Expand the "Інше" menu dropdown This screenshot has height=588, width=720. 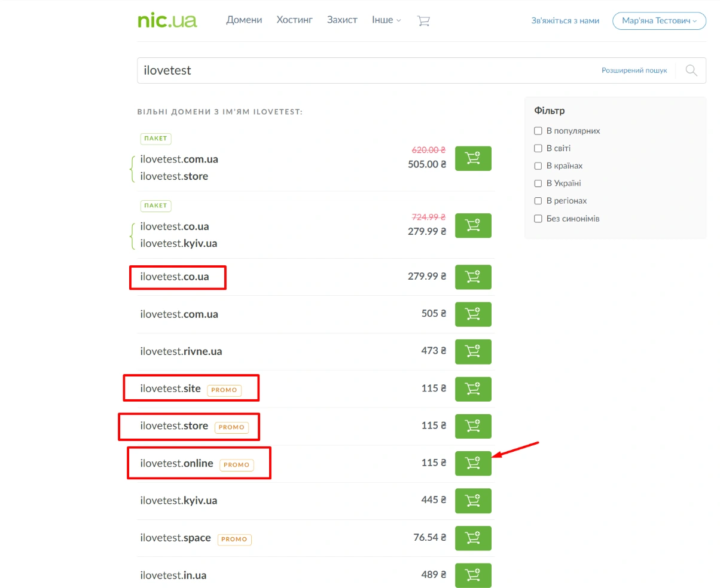pos(386,20)
